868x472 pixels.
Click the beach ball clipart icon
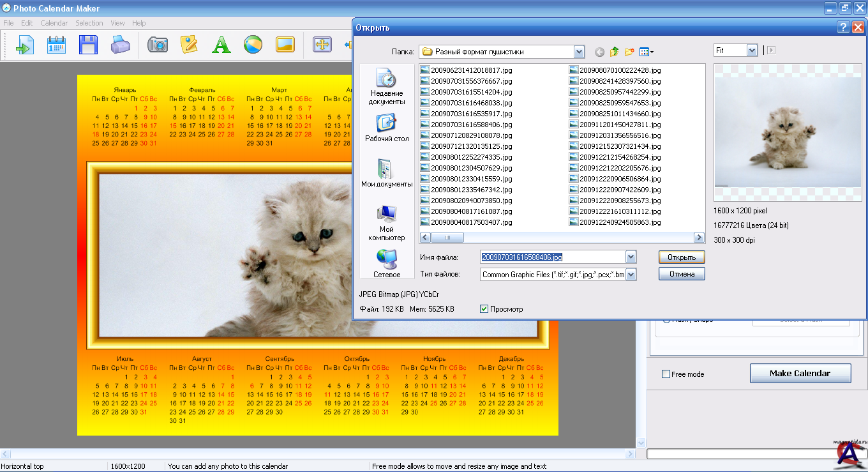point(253,45)
